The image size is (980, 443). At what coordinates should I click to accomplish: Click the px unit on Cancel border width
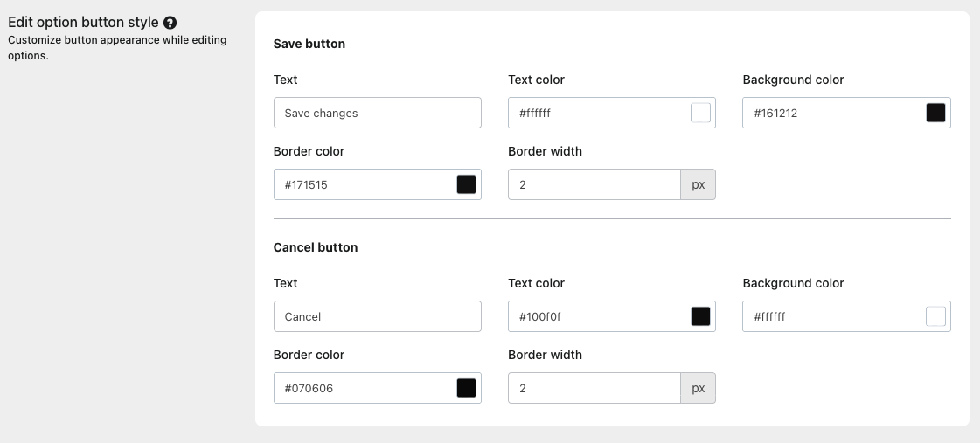pyautogui.click(x=698, y=388)
